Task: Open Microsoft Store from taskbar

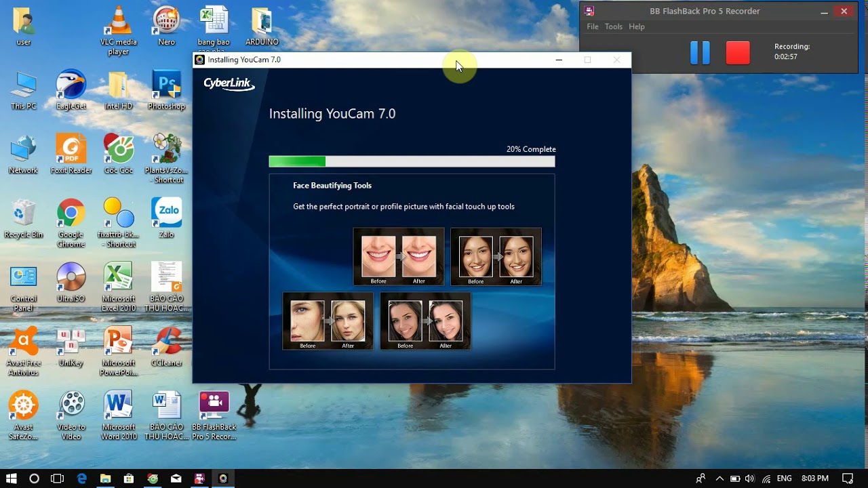Action: 129,479
